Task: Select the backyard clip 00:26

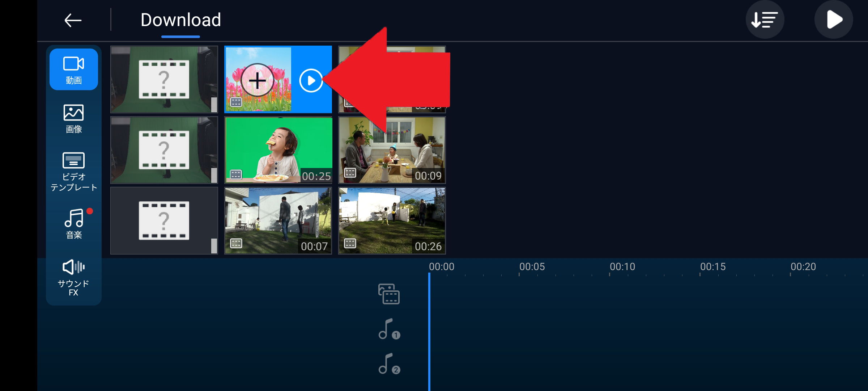Action: click(392, 220)
